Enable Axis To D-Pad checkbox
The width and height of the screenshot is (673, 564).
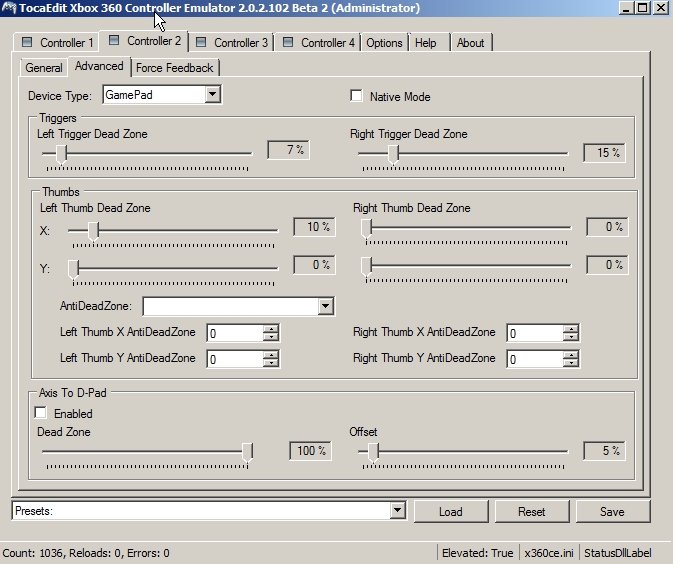pos(41,412)
